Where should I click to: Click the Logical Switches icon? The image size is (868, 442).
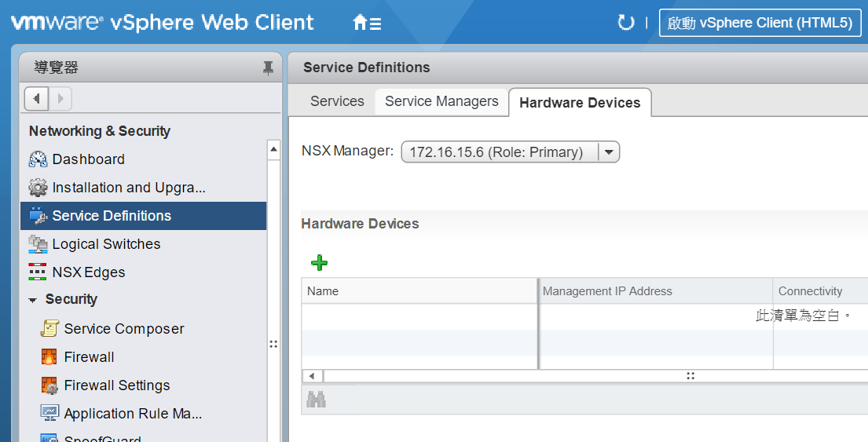pyautogui.click(x=38, y=244)
